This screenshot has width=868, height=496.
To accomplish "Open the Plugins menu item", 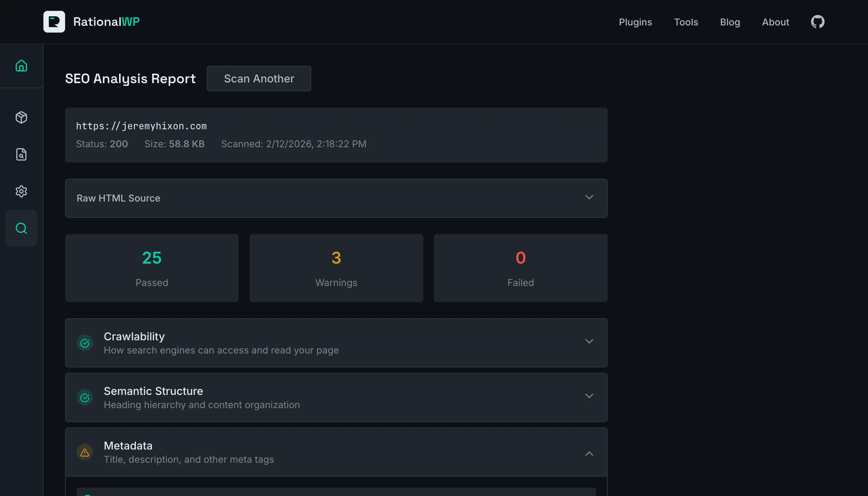I will [x=635, y=21].
